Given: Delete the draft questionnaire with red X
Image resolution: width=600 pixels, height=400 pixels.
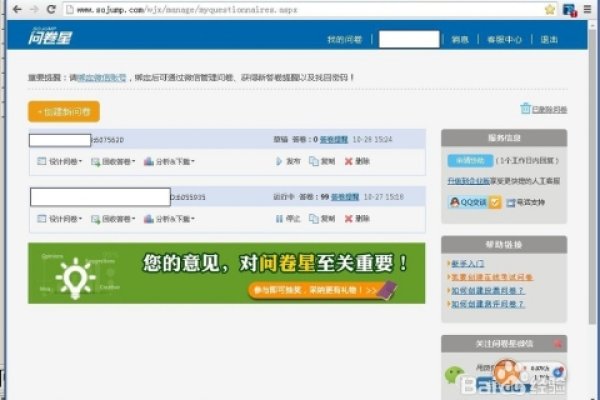Looking at the screenshot, I should pos(357,161).
